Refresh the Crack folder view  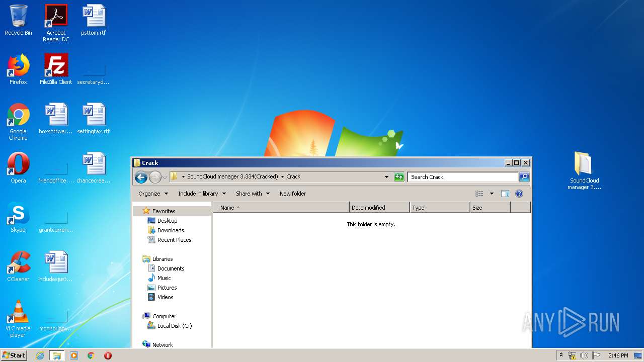click(x=399, y=177)
